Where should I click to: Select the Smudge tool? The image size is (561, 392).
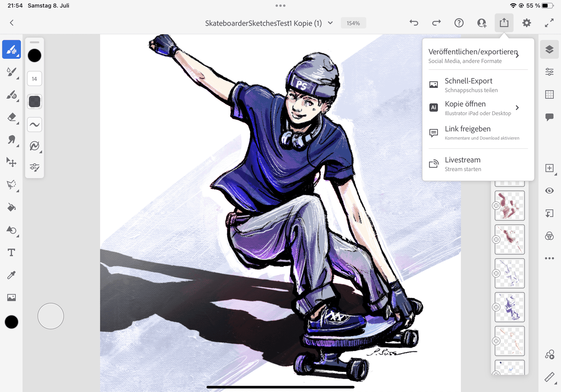pyautogui.click(x=11, y=140)
